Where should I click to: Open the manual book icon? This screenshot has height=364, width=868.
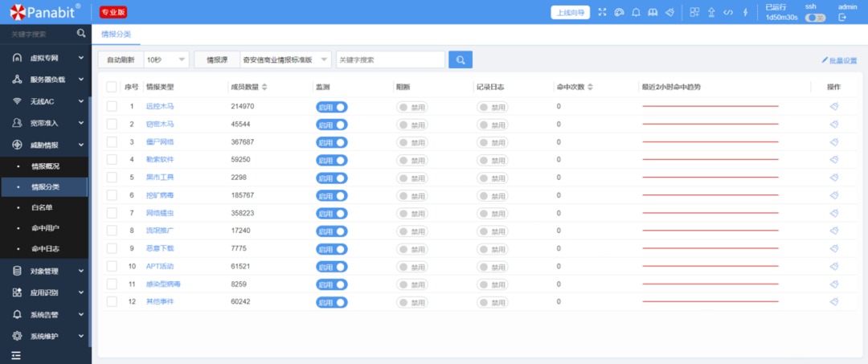coord(653,13)
